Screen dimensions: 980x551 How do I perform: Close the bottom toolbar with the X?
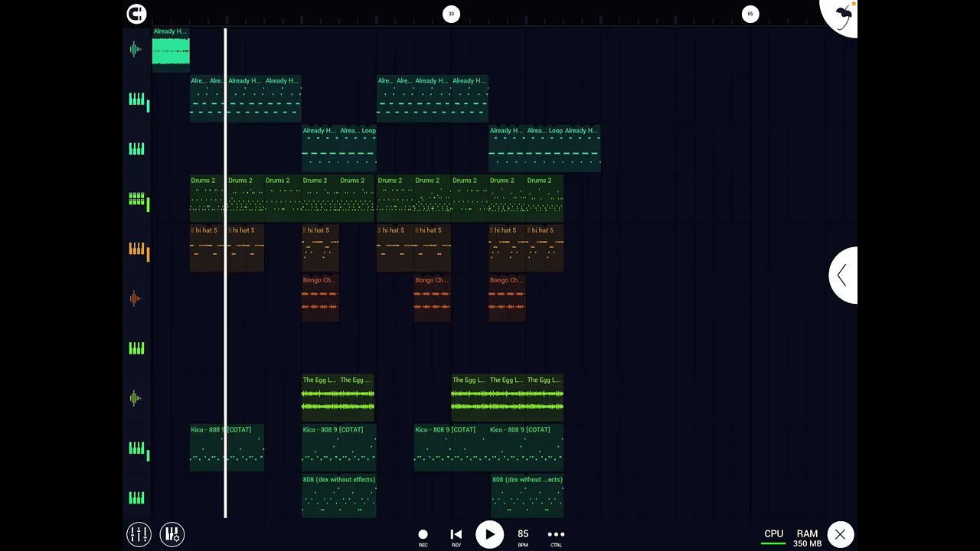point(840,534)
